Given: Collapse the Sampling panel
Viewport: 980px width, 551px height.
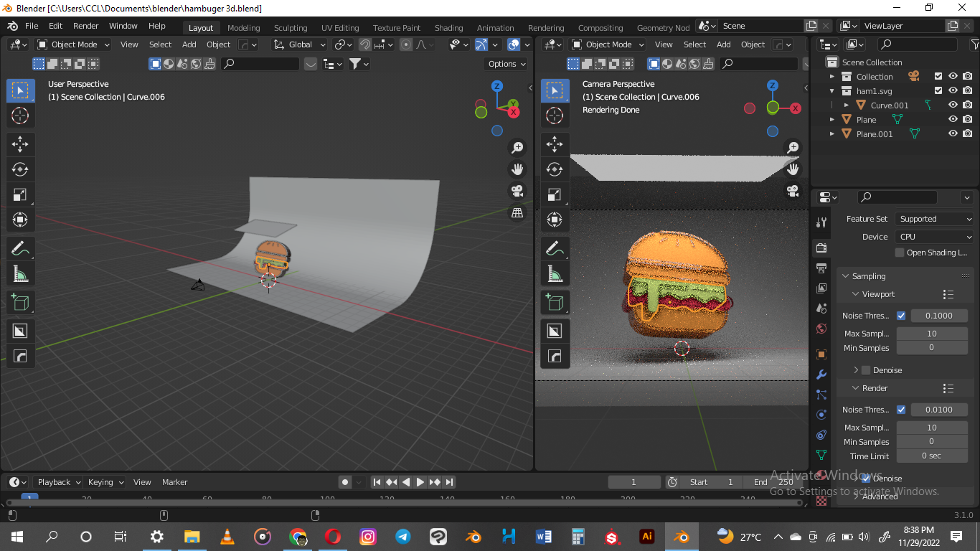Looking at the screenshot, I should (846, 276).
